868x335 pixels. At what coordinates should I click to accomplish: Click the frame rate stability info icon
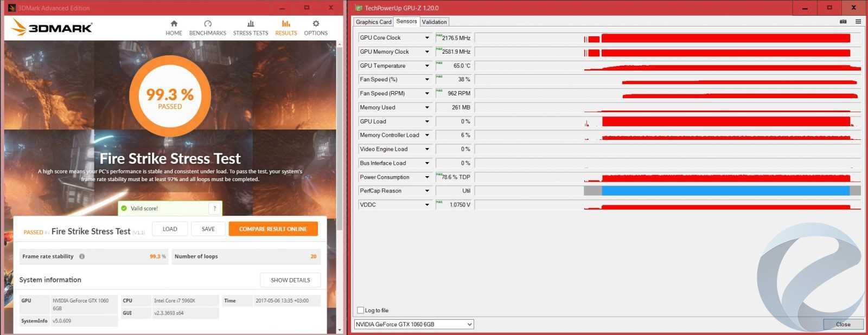click(x=82, y=256)
